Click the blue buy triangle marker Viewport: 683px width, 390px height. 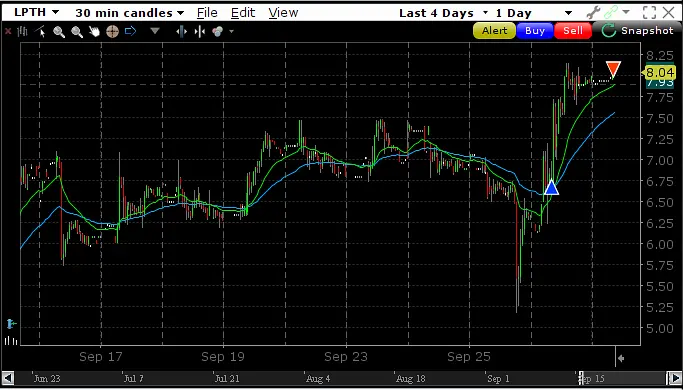551,188
